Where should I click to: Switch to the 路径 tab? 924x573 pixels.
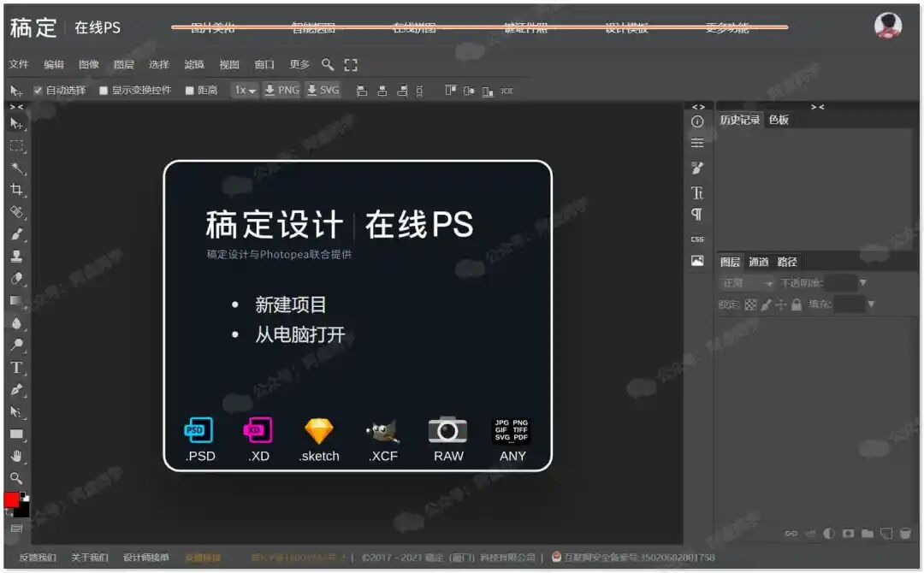pyautogui.click(x=787, y=262)
